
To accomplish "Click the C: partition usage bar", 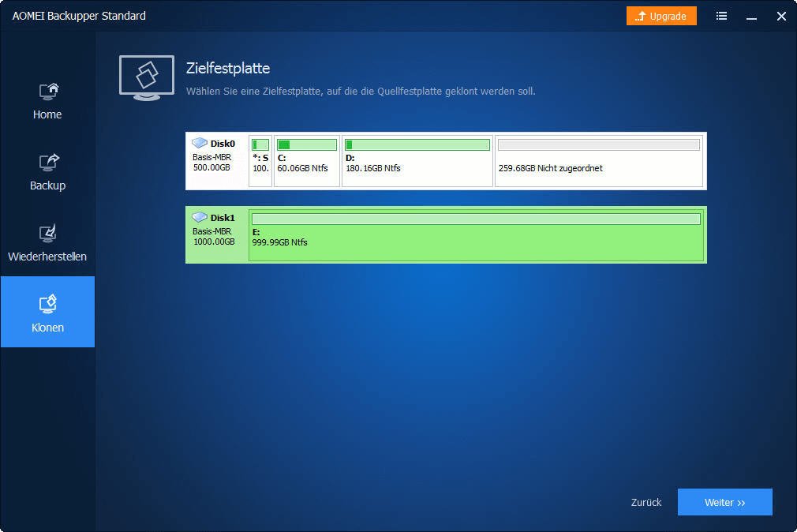I will [307, 145].
